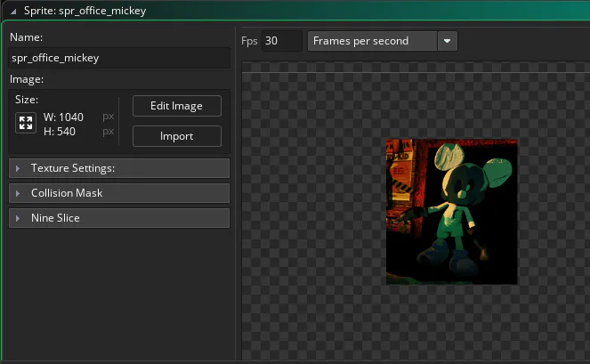Collapse the Sprite window title triangle

(13, 12)
